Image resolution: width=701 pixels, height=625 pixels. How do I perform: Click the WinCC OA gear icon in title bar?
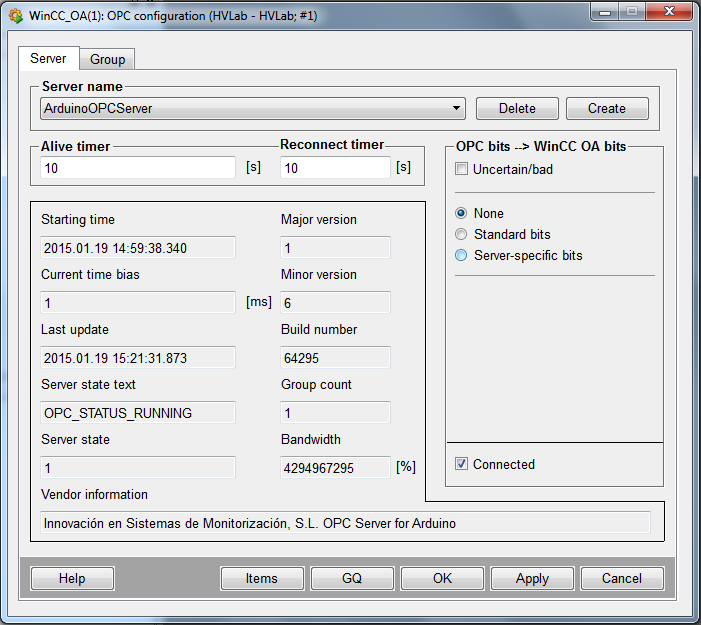16,16
